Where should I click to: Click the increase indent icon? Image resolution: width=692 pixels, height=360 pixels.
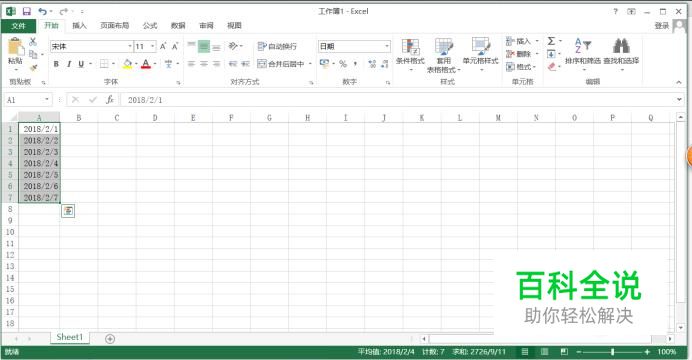click(245, 64)
